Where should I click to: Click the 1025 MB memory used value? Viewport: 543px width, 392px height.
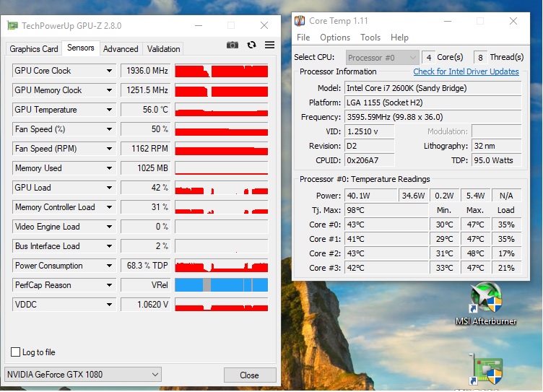pos(146,168)
